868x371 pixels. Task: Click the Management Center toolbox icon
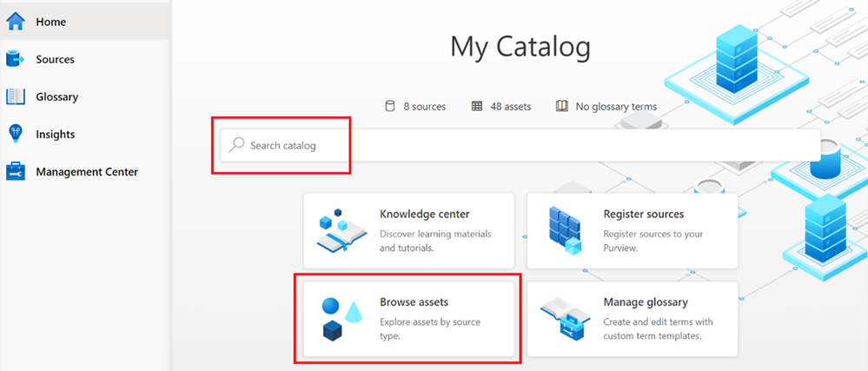point(16,172)
